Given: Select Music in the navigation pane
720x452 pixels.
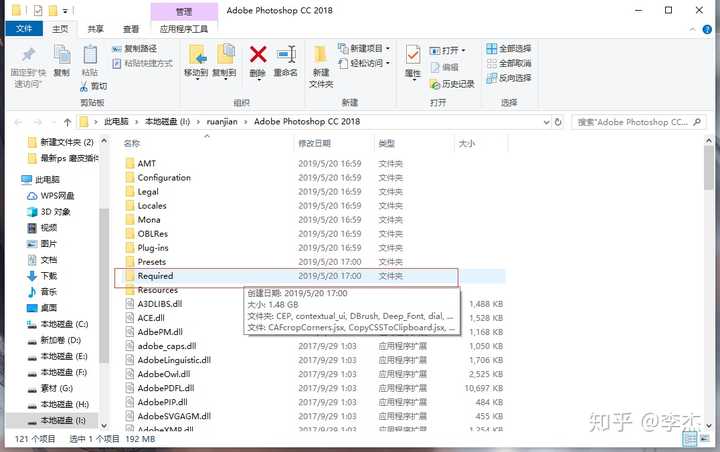Looking at the screenshot, I should click(x=42, y=292).
